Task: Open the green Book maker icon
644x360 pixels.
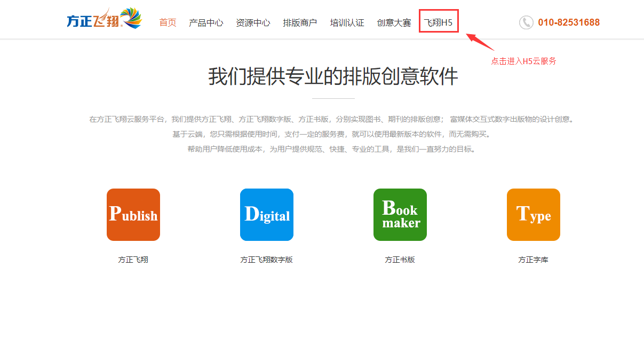Action: [400, 215]
